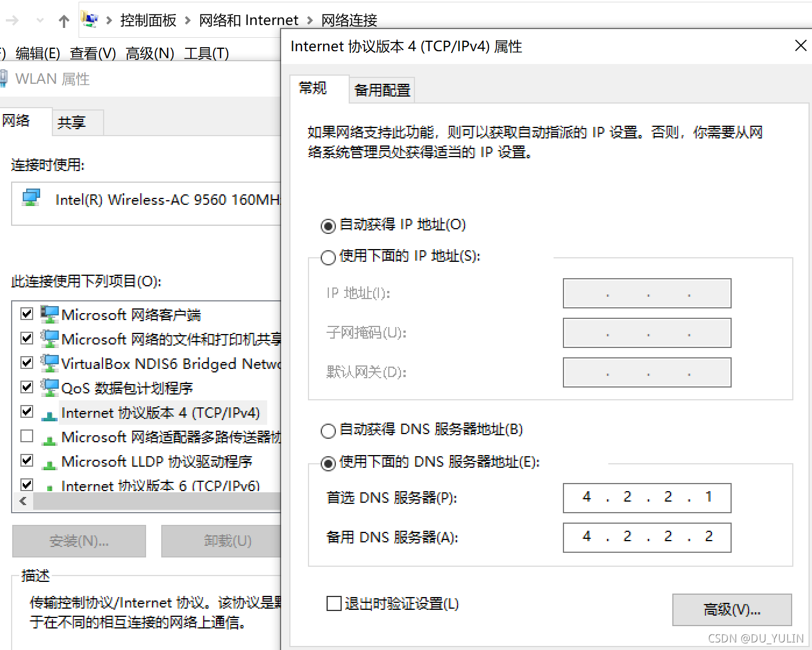This screenshot has width=812, height=650.
Task: Toggle Microsoft LLDP 协议驱动程序 checkbox
Action: click(27, 460)
